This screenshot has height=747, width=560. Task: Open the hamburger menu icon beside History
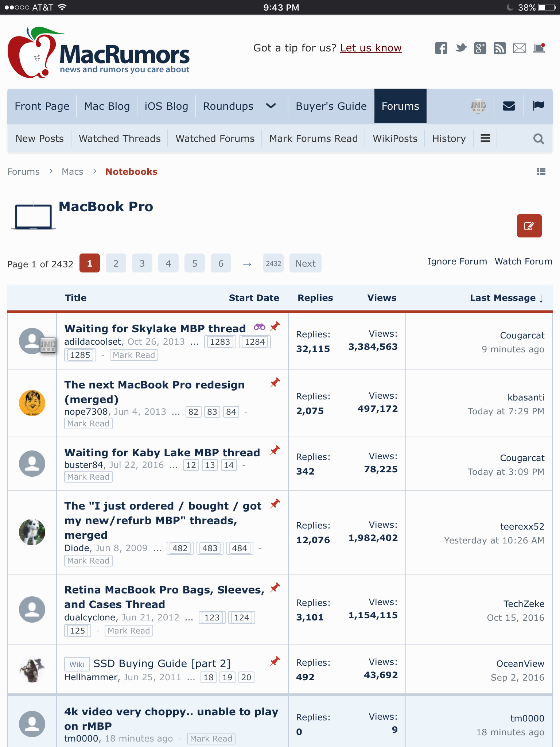485,138
